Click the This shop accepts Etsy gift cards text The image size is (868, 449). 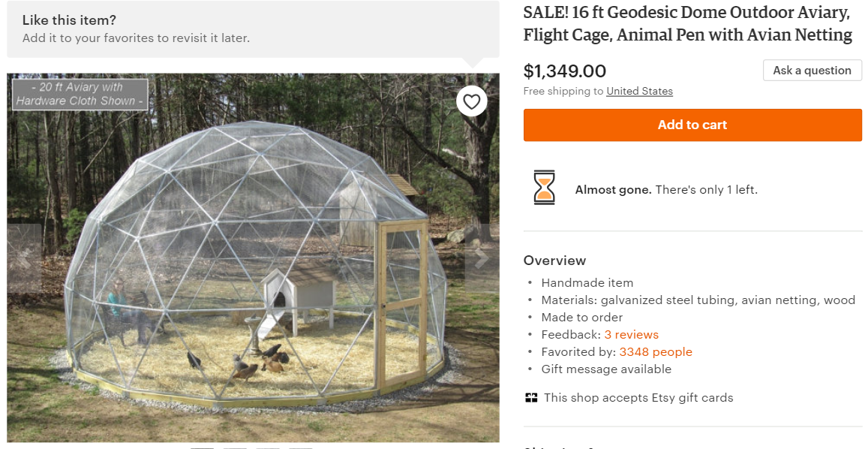(x=638, y=398)
